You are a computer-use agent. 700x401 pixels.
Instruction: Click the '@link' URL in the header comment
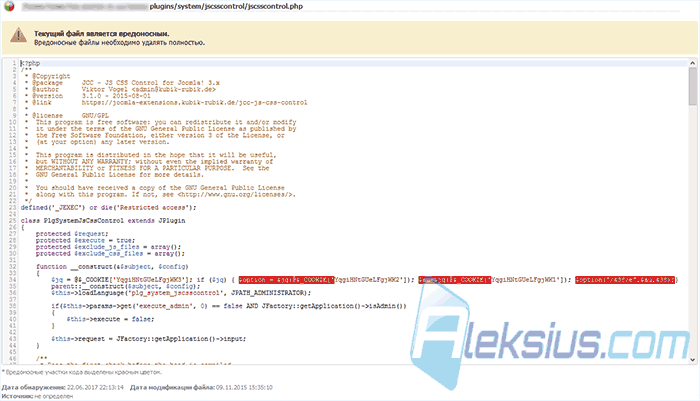coord(194,103)
